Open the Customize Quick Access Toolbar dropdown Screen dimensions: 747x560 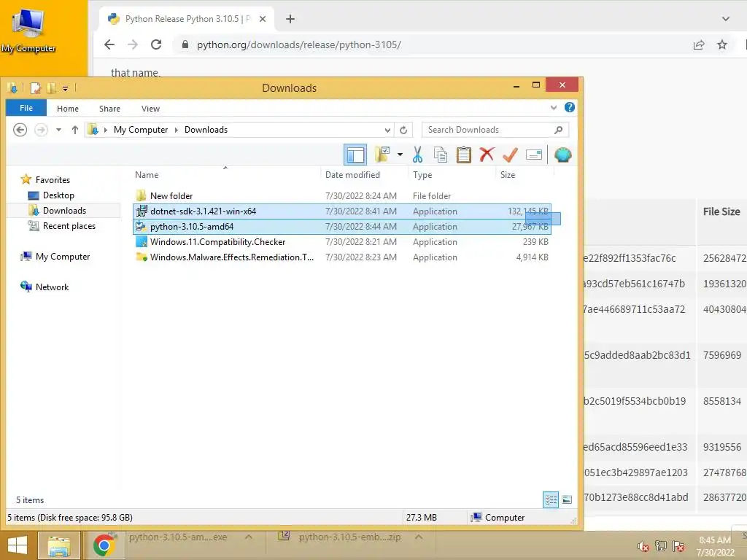(x=65, y=88)
